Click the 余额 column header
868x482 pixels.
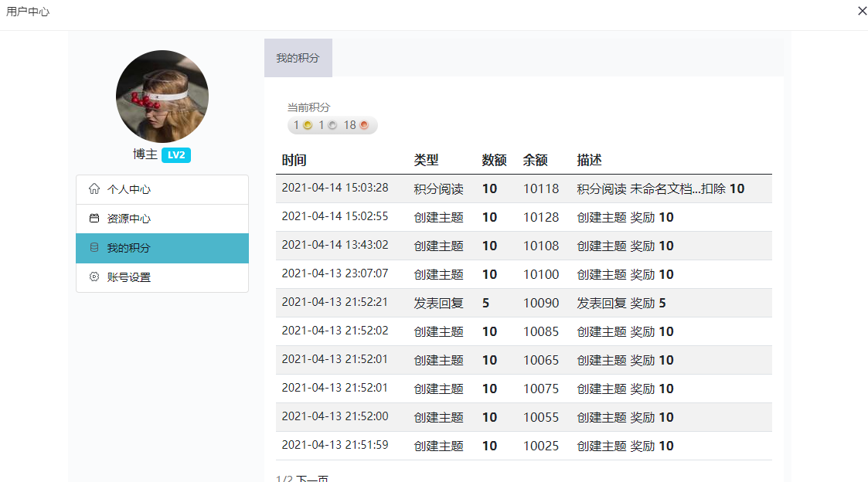point(535,160)
